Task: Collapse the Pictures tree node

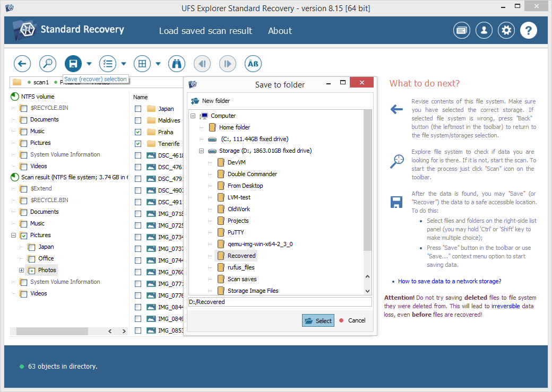Action: click(13, 235)
